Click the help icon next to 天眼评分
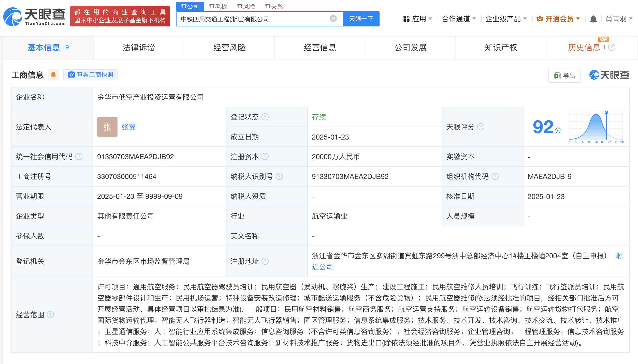This screenshot has width=638, height=364. click(481, 127)
